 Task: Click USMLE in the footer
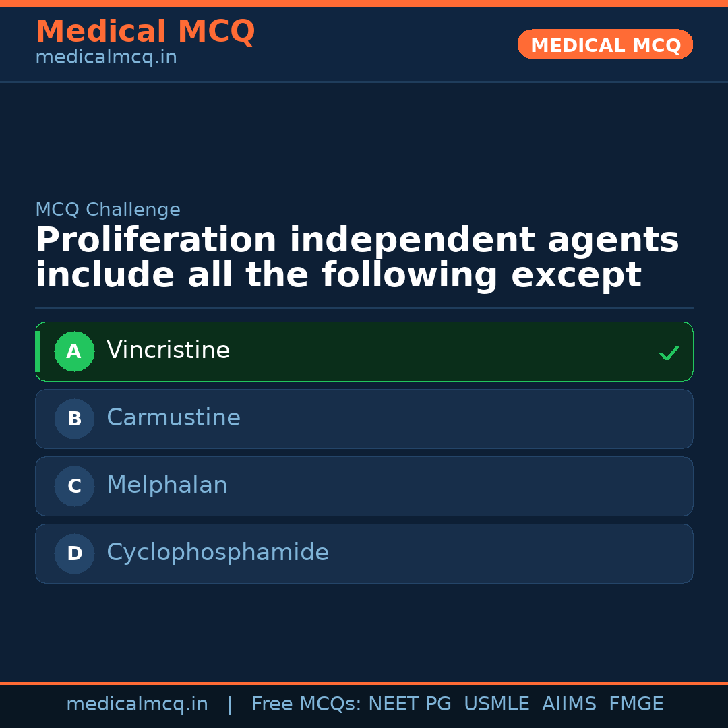coord(496,704)
